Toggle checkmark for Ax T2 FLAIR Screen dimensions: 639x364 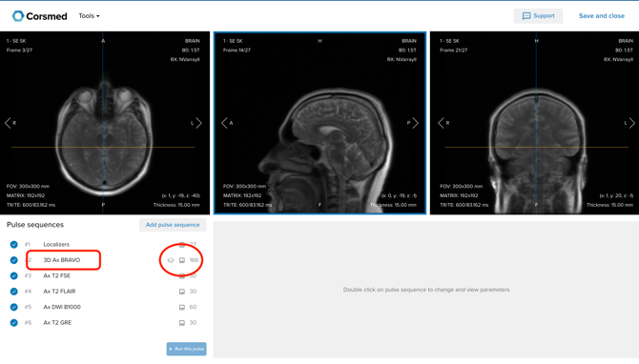pyautogui.click(x=14, y=292)
